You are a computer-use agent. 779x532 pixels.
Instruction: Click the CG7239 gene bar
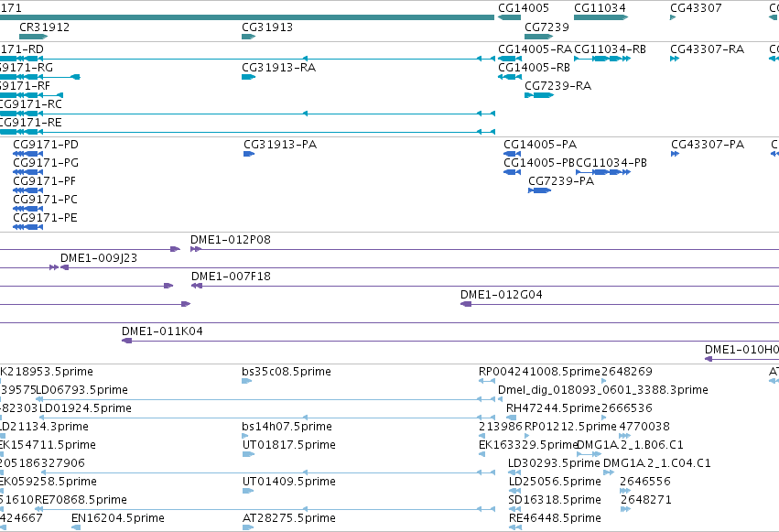(539, 37)
